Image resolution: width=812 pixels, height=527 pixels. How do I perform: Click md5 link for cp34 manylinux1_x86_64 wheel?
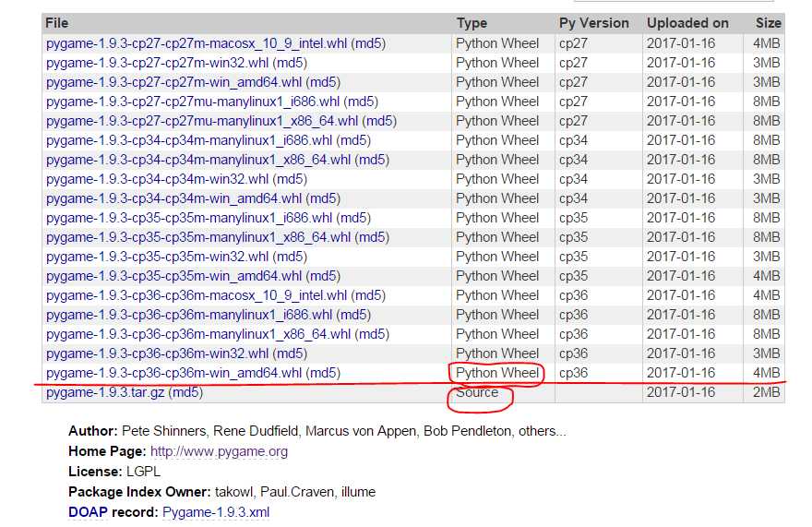click(373, 160)
